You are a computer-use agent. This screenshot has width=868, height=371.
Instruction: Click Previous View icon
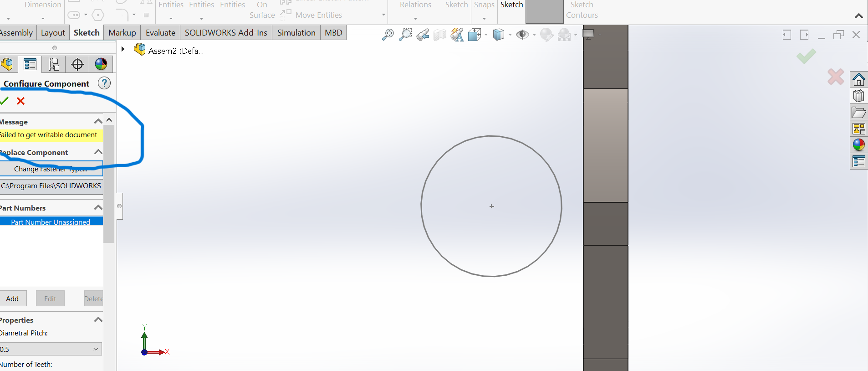pos(423,35)
